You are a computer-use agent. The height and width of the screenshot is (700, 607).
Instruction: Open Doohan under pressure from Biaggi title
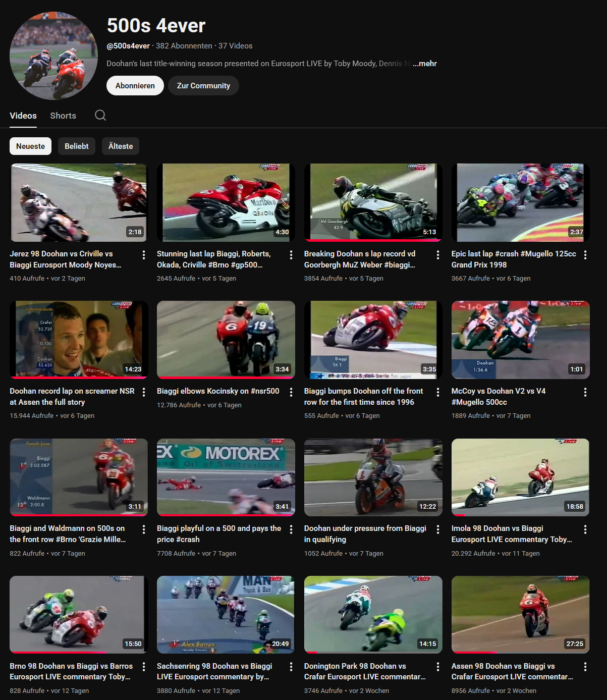click(x=365, y=534)
